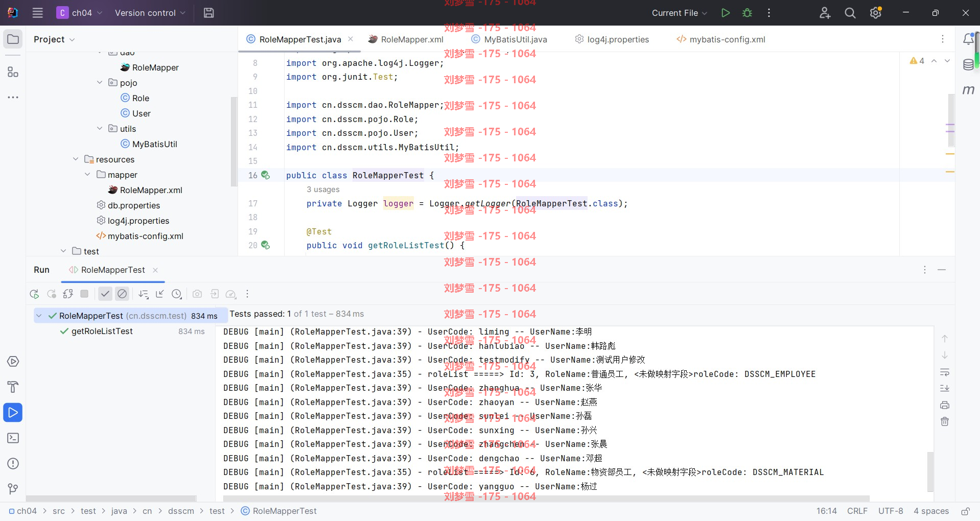Toggle scroll to end of console
The image size is (980, 521).
(945, 389)
